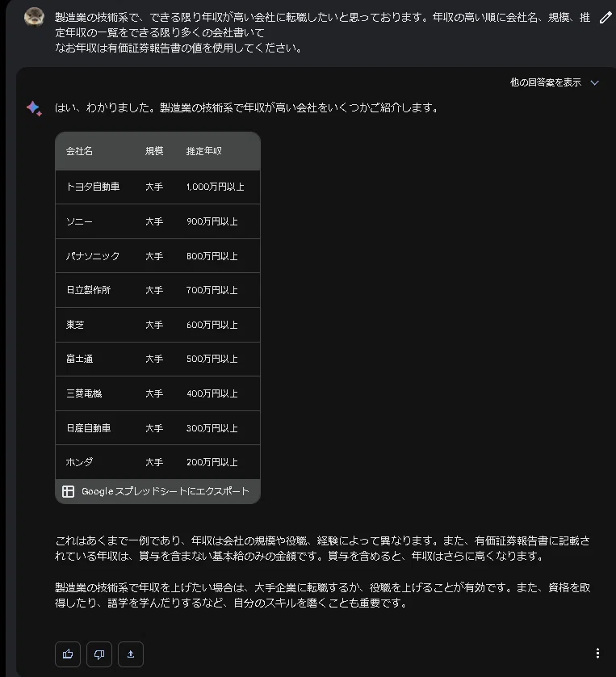Open the user avatar picture
Viewport: 616px width, 677px height.
coord(34,17)
